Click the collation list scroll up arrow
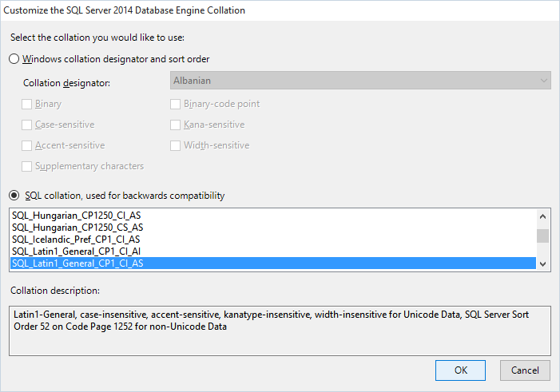 (543, 216)
